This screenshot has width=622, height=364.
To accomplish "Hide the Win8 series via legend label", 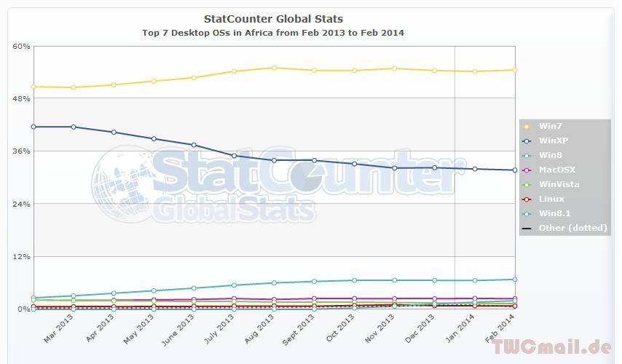I will (x=549, y=155).
